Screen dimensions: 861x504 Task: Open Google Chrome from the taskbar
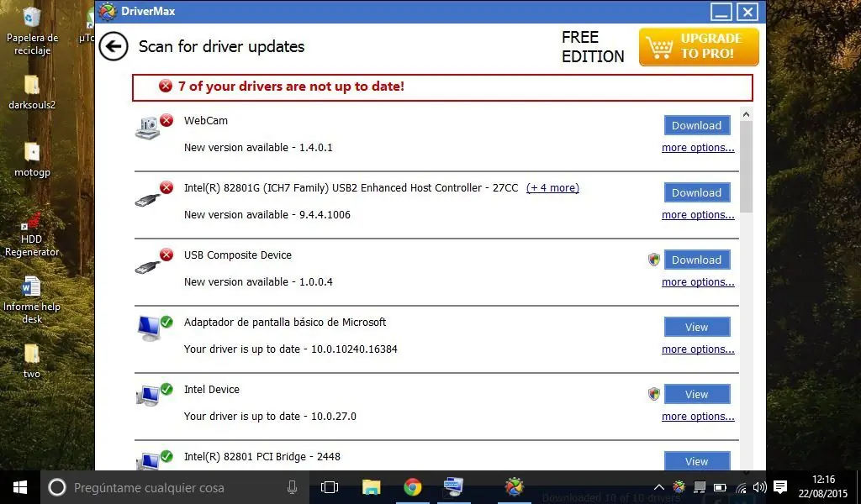coord(413,487)
